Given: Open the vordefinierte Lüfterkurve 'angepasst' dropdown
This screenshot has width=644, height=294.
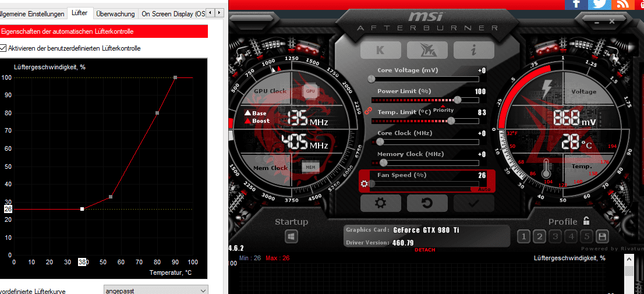Looking at the screenshot, I should pyautogui.click(x=155, y=291).
